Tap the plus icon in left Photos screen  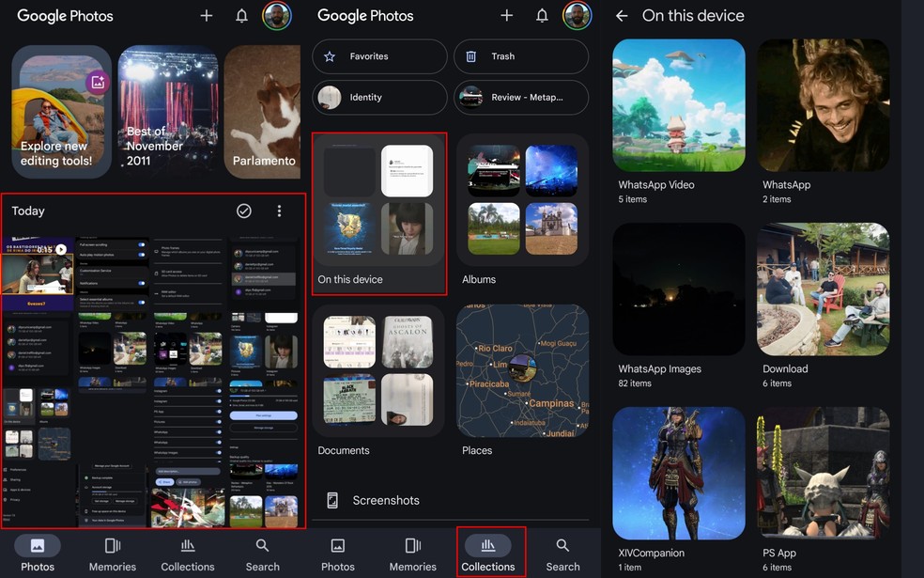(x=207, y=15)
